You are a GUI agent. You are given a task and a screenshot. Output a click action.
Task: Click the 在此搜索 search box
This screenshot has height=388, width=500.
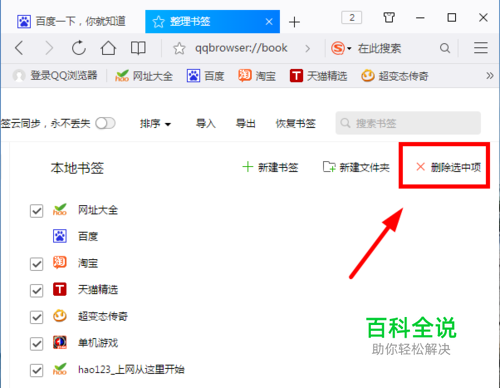tap(379, 49)
